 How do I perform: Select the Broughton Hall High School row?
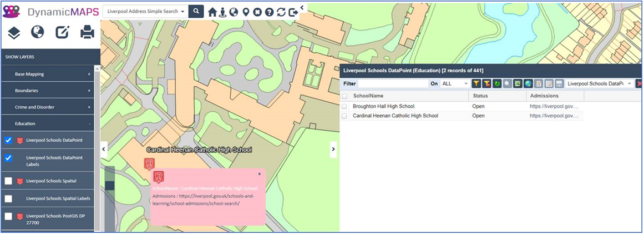tap(462, 106)
